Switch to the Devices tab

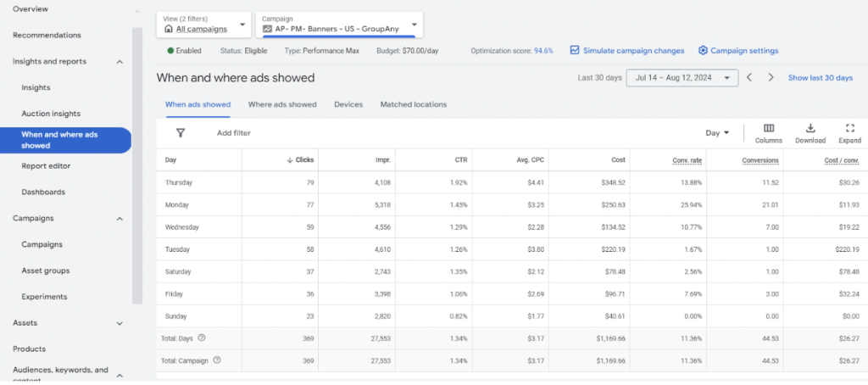pos(348,104)
